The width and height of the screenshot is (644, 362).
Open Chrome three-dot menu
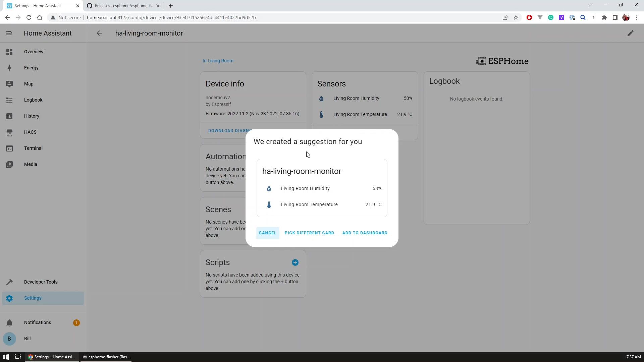(x=637, y=17)
